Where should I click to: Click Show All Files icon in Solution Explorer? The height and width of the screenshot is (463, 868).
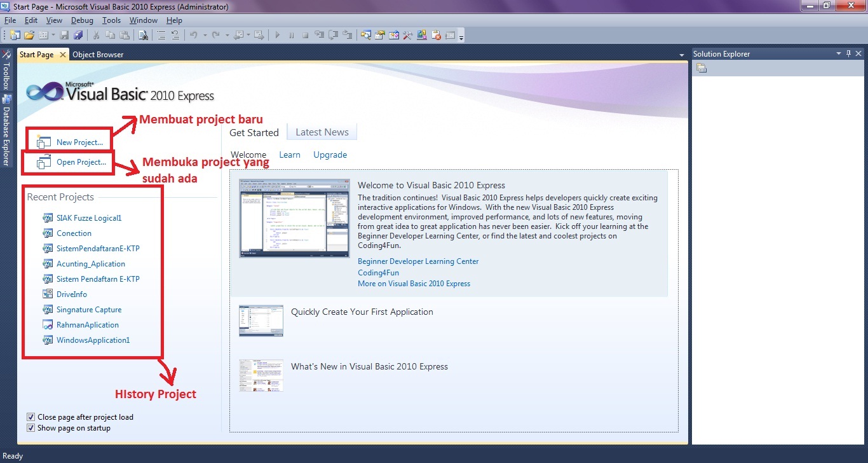[702, 69]
